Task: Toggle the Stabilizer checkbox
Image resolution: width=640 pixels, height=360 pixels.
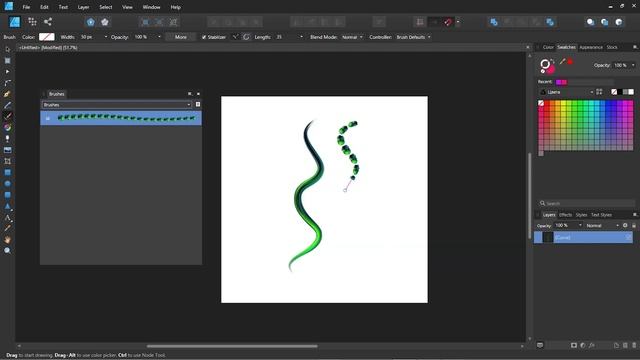Action: point(204,37)
